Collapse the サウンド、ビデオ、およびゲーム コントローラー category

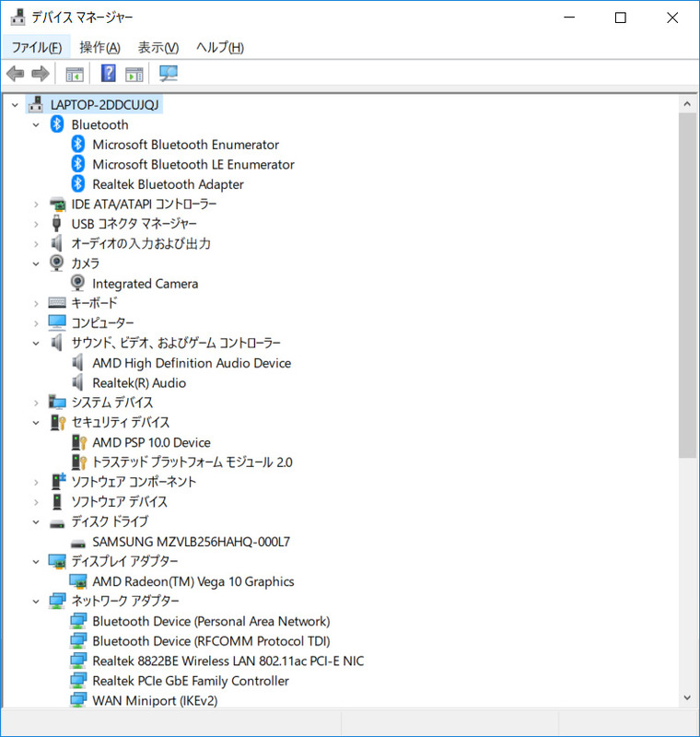(36, 343)
